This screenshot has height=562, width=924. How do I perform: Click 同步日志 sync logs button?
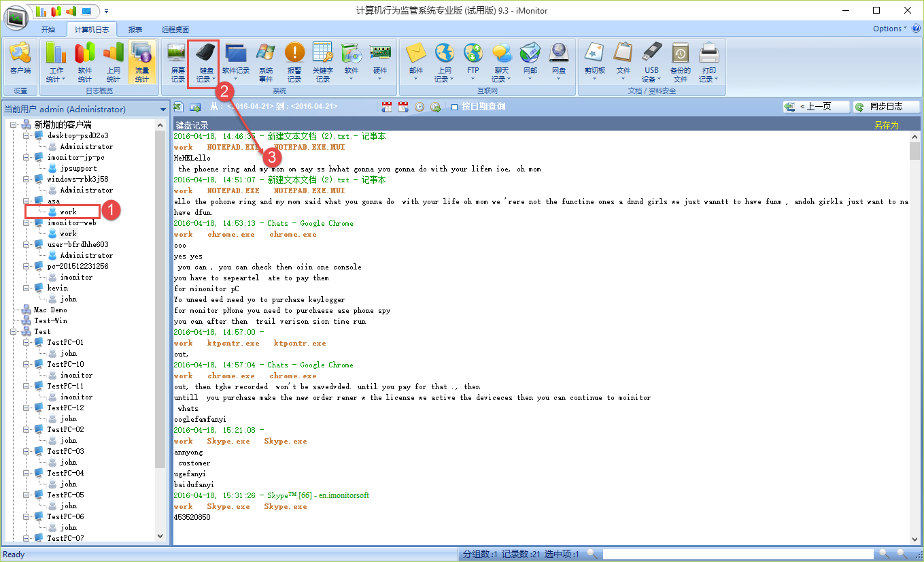tap(887, 107)
